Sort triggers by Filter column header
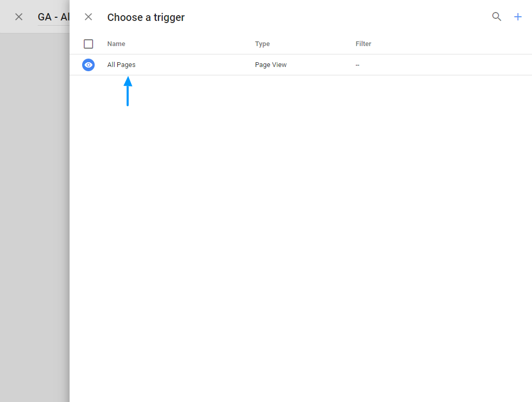 point(363,44)
